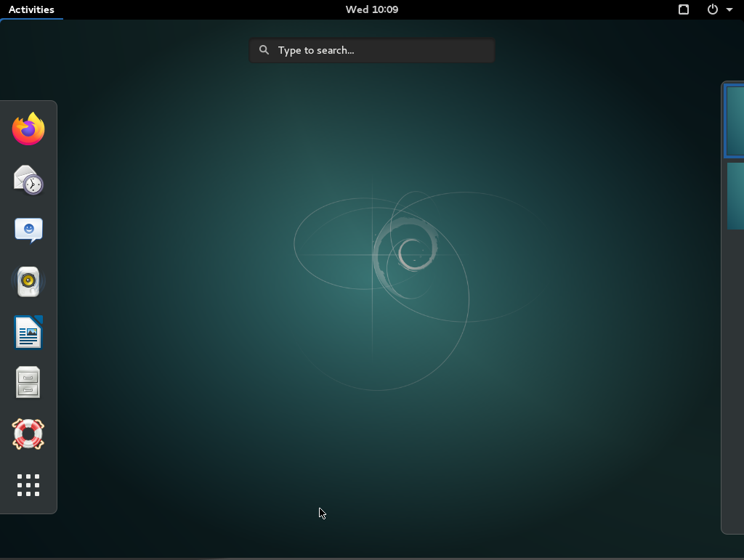Focus the Type to search field
This screenshot has height=560, width=744.
click(x=372, y=50)
